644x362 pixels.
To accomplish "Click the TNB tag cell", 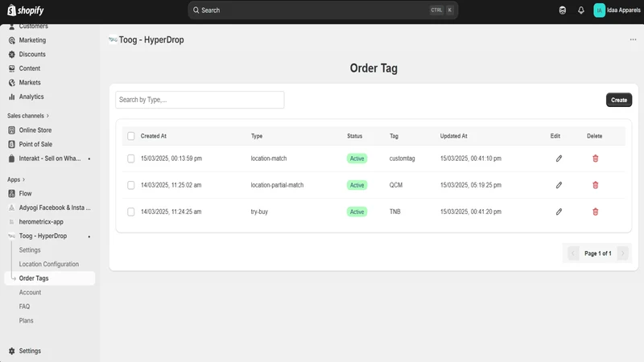I will point(394,212).
